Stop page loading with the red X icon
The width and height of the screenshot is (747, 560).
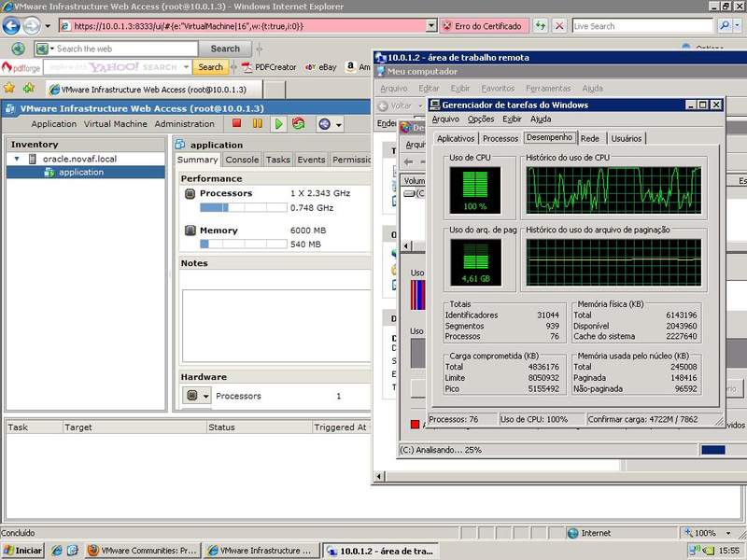[559, 26]
